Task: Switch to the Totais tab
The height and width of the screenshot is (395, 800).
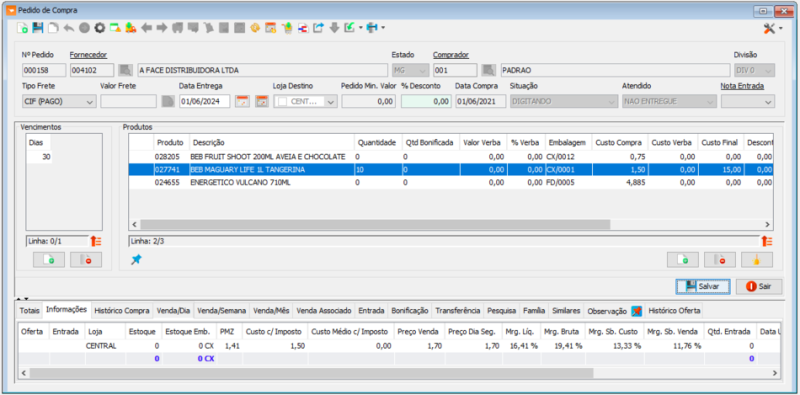Action: tap(30, 311)
